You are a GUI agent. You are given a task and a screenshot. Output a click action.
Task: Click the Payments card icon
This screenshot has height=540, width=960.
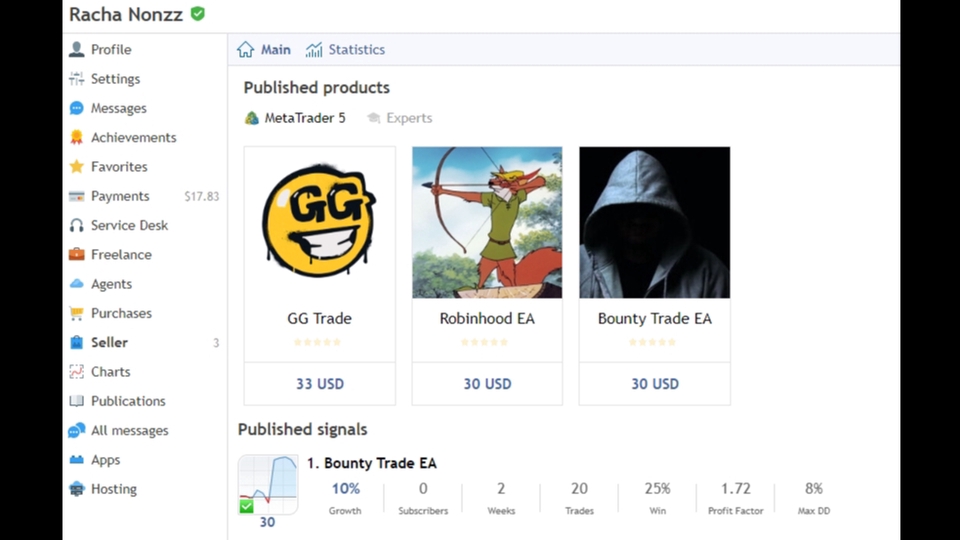tap(77, 197)
